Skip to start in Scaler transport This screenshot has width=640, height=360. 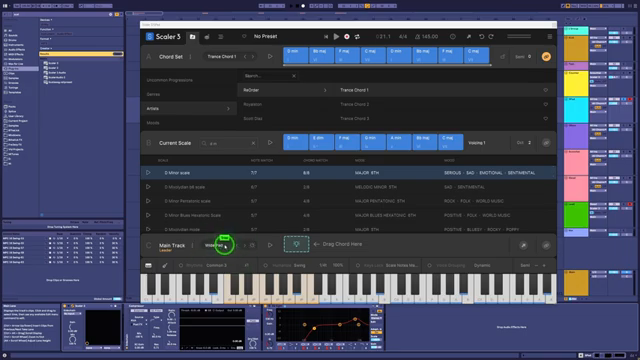tap(326, 37)
